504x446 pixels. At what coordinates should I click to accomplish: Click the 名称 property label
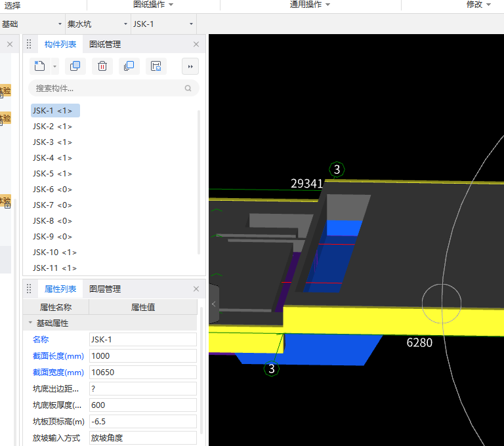pyautogui.click(x=41, y=340)
